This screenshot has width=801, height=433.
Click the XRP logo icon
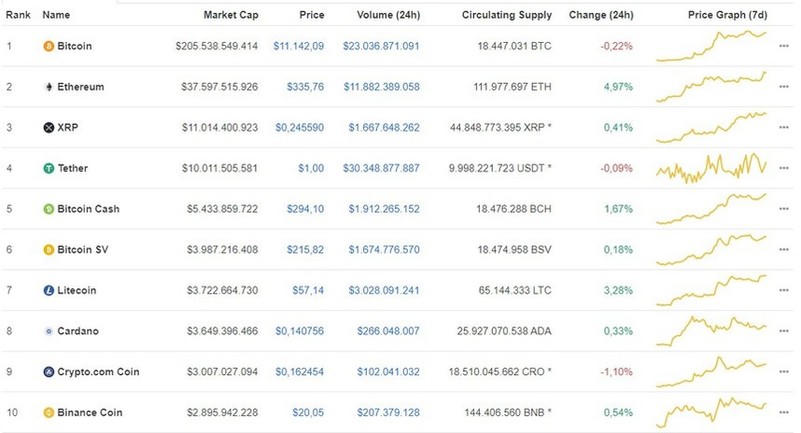48,128
